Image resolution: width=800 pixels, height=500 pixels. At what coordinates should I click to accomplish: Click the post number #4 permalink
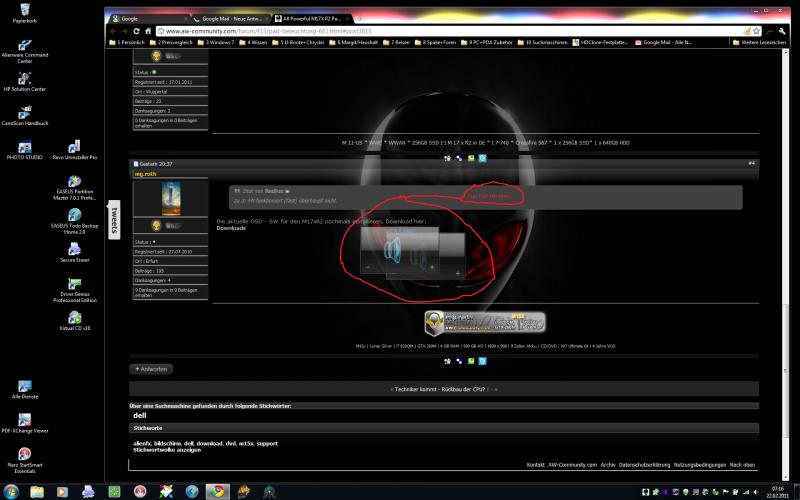pos(751,163)
